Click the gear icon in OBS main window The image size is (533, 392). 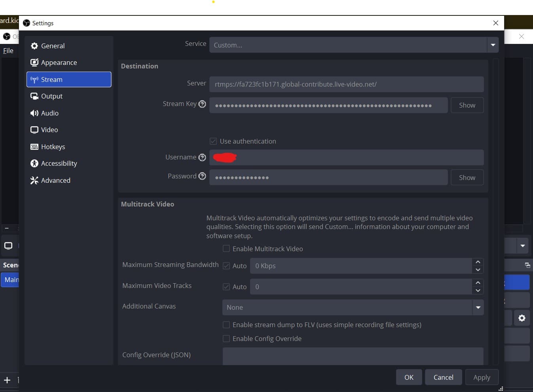coord(522,318)
